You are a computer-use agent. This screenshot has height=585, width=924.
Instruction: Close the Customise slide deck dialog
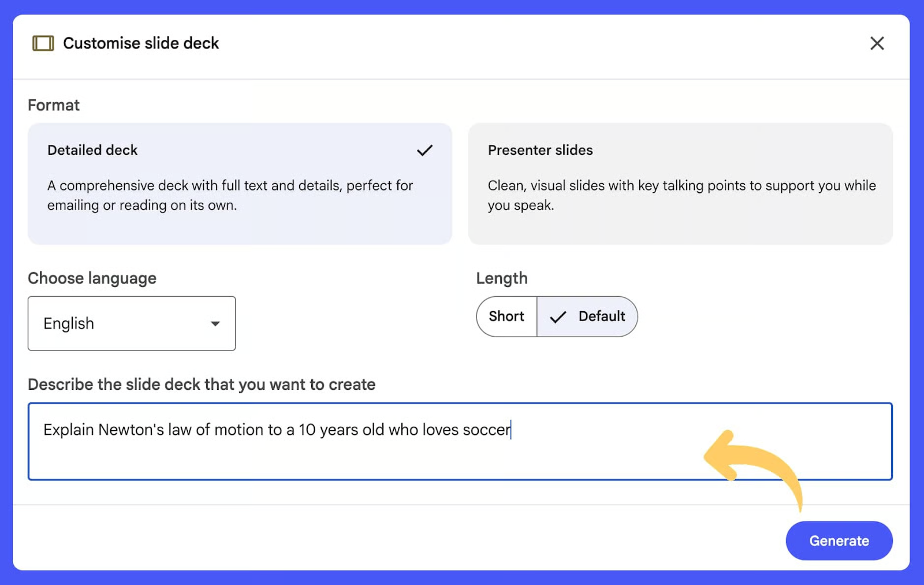[x=877, y=43]
